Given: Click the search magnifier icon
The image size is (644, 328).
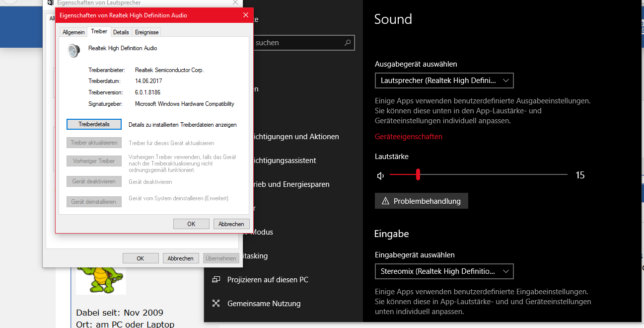Looking at the screenshot, I should (x=348, y=43).
